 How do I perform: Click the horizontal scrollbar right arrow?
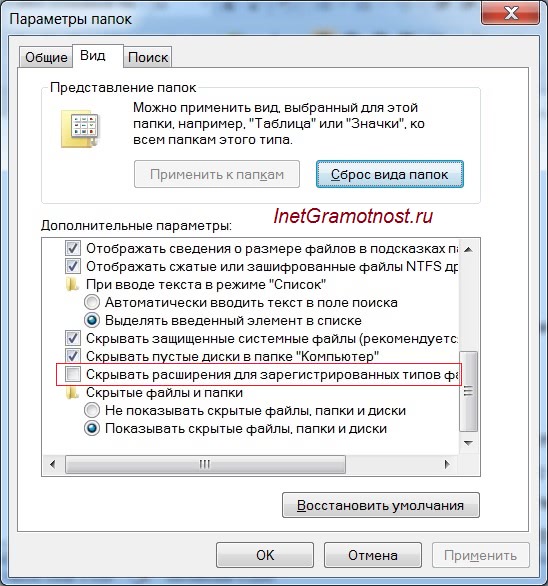(x=447, y=465)
